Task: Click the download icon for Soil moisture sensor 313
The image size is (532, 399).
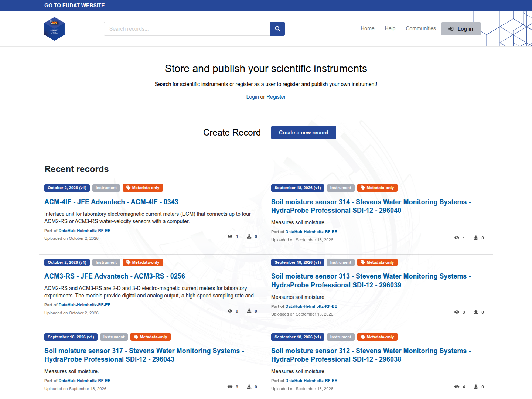Action: point(476,312)
